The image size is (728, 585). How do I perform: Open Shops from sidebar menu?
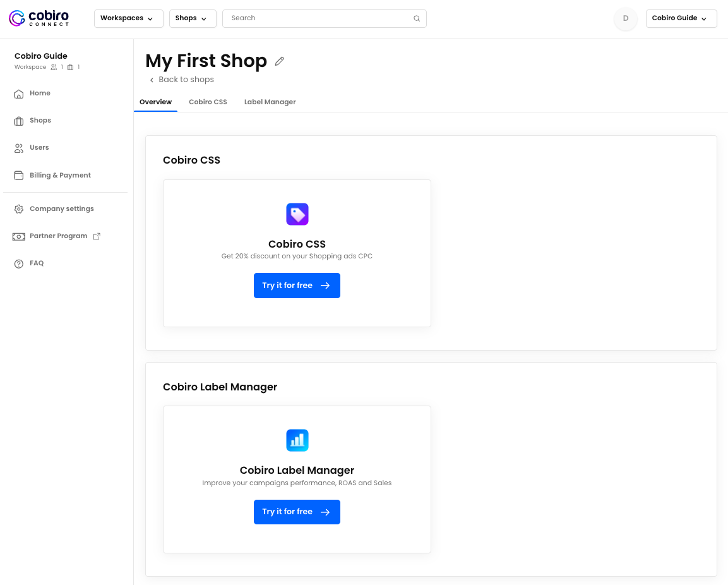pyautogui.click(x=40, y=120)
